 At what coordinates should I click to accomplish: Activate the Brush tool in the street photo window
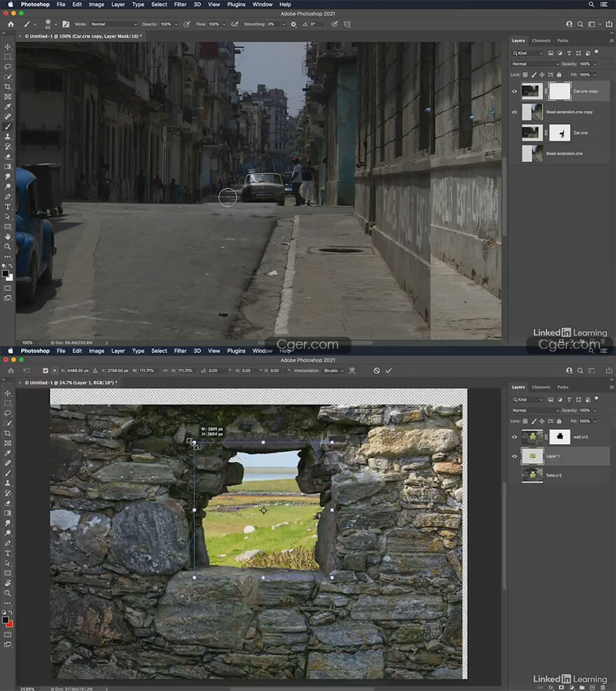8,127
